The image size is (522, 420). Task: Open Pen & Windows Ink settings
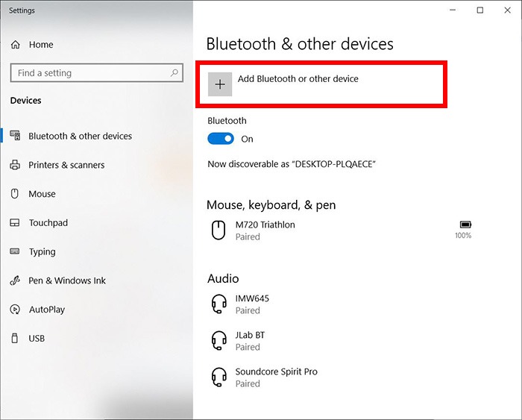tap(96, 280)
